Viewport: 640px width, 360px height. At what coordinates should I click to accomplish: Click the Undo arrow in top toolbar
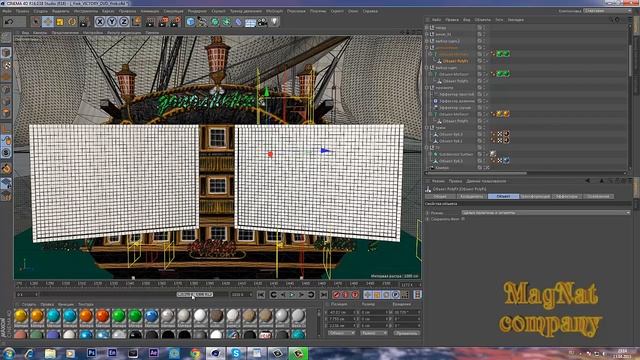tap(9, 22)
